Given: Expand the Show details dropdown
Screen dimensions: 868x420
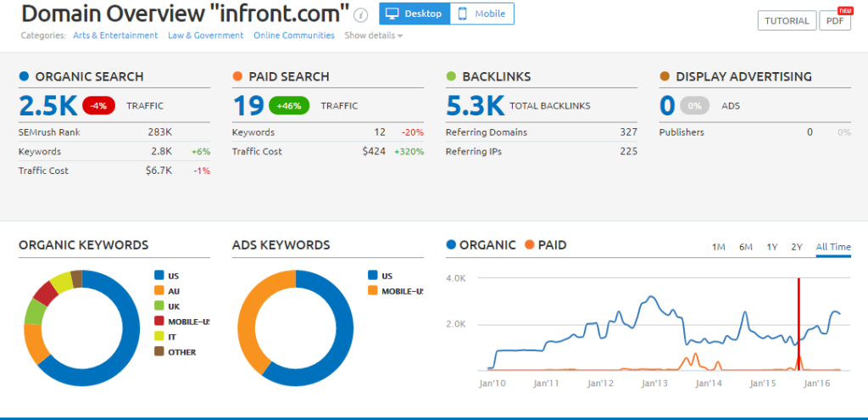Looking at the screenshot, I should coord(373,36).
